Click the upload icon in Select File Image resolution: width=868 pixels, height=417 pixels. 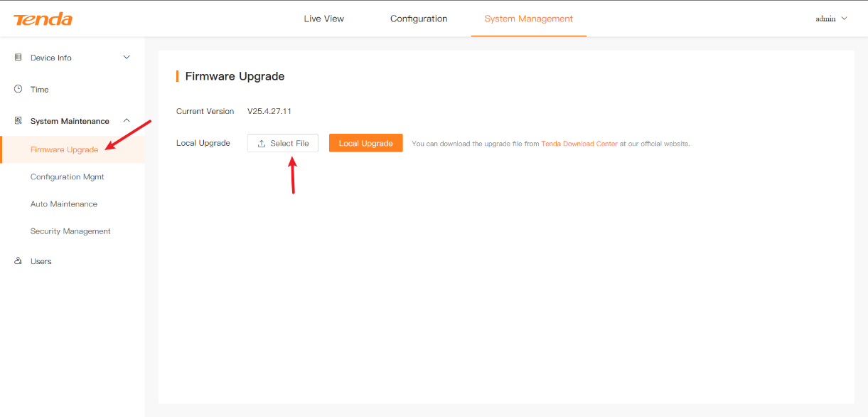[x=262, y=144]
